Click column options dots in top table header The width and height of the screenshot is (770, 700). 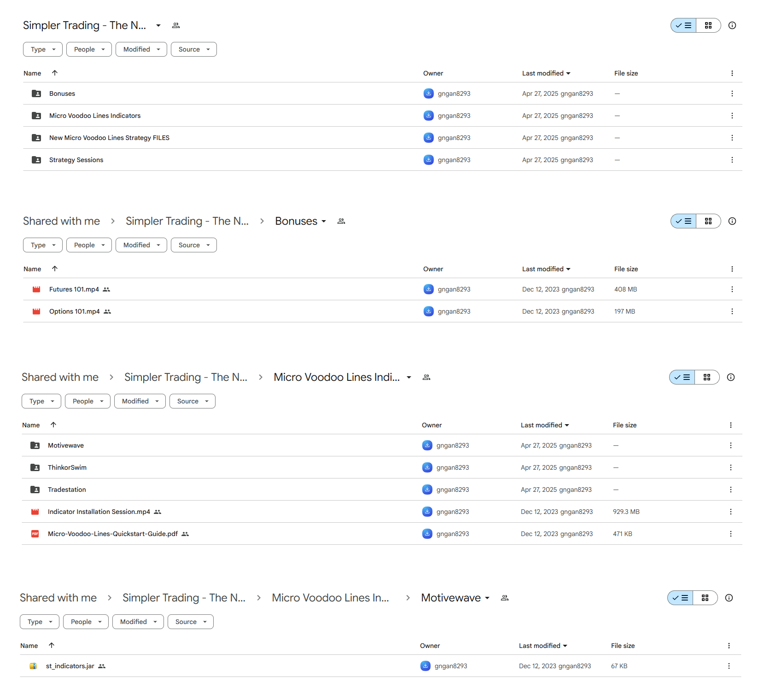(x=732, y=73)
